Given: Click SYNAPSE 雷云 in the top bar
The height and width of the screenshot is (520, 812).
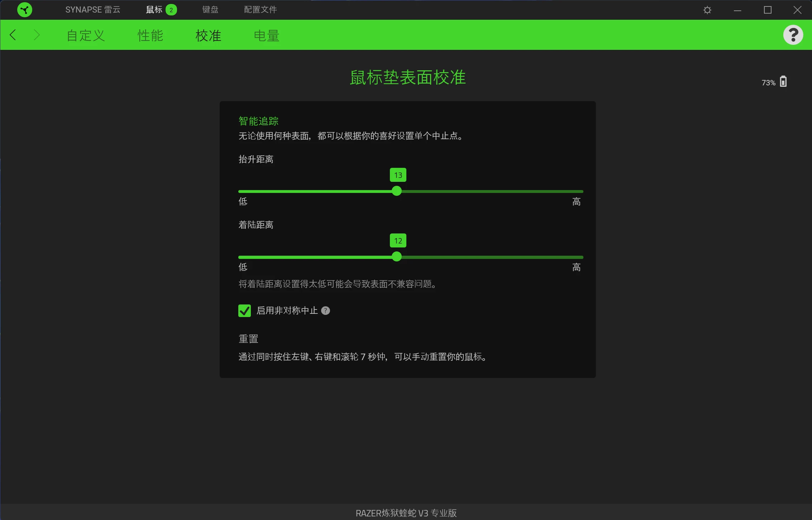Looking at the screenshot, I should tap(93, 10).
